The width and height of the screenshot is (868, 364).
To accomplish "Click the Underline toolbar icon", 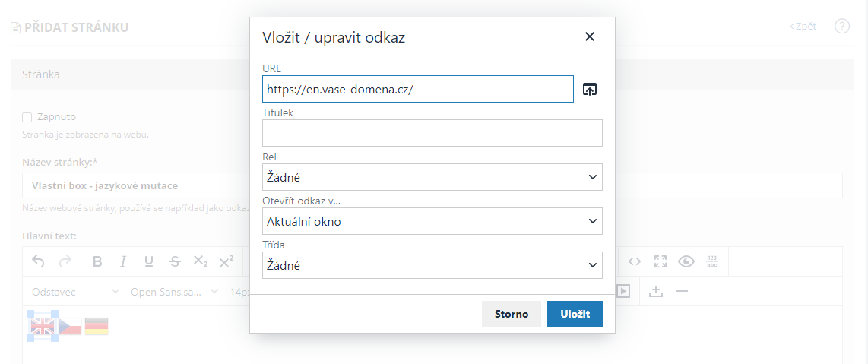I will pyautogui.click(x=149, y=261).
